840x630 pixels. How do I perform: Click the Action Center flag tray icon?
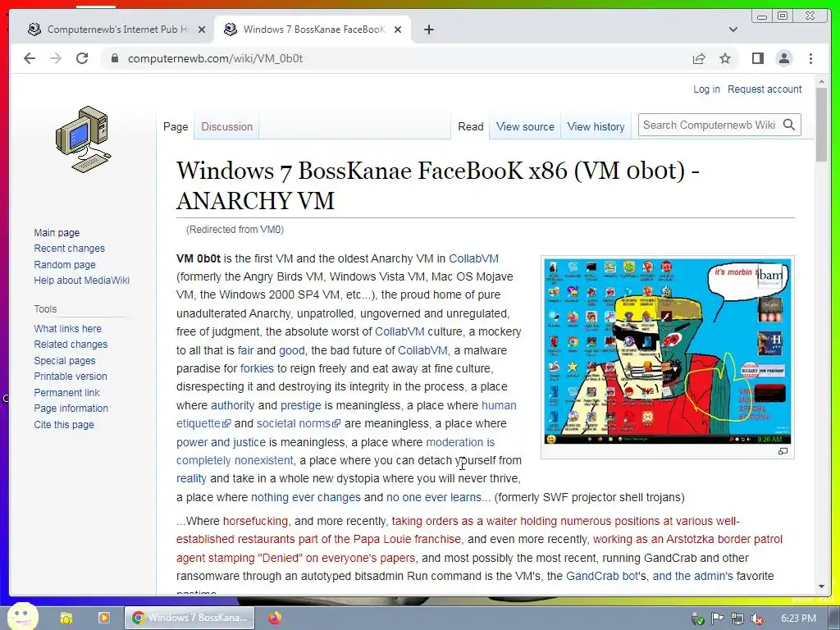click(717, 619)
